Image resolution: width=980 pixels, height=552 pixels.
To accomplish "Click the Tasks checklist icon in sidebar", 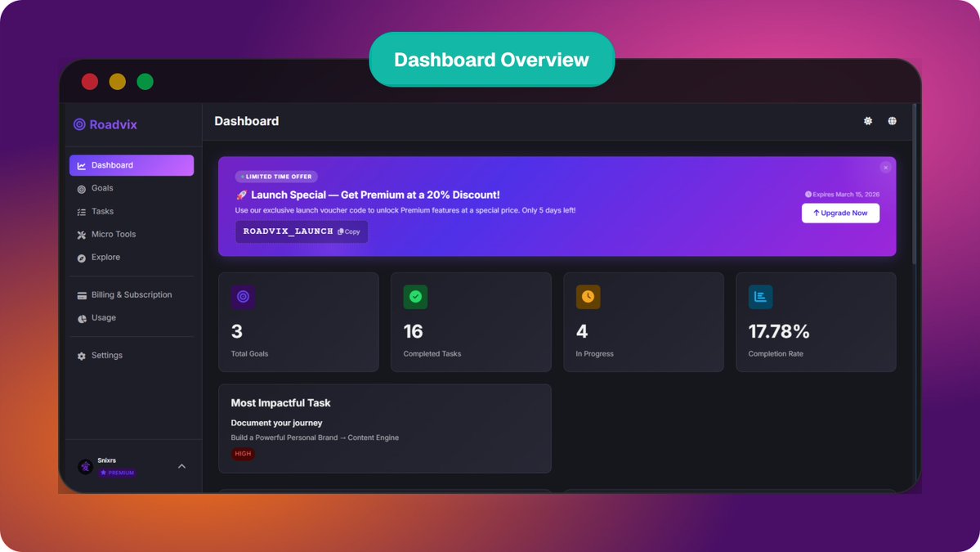I will pyautogui.click(x=81, y=212).
